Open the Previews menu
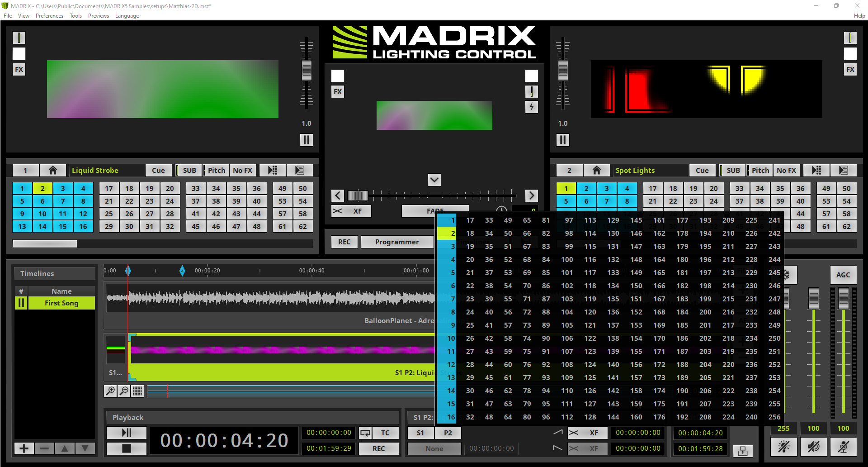 (98, 16)
